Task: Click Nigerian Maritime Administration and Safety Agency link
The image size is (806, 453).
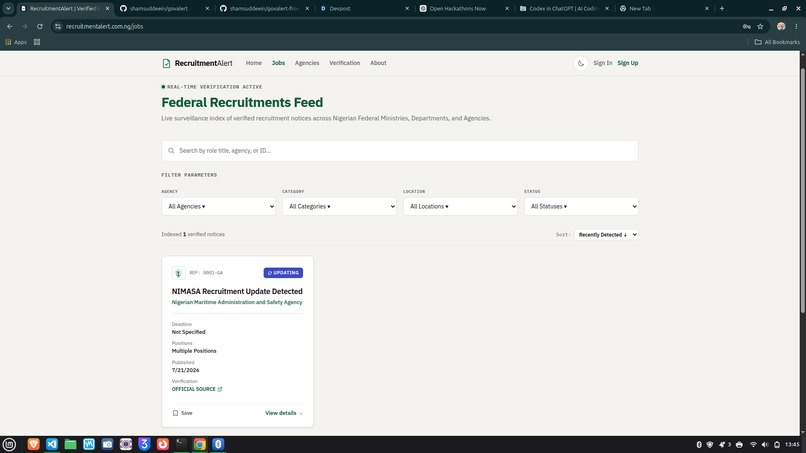Action: coord(237,302)
